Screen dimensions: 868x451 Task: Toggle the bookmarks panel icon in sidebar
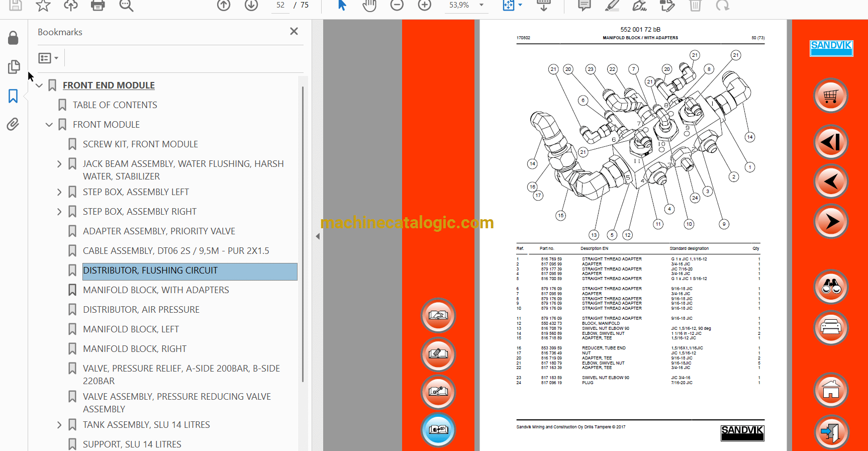click(13, 96)
